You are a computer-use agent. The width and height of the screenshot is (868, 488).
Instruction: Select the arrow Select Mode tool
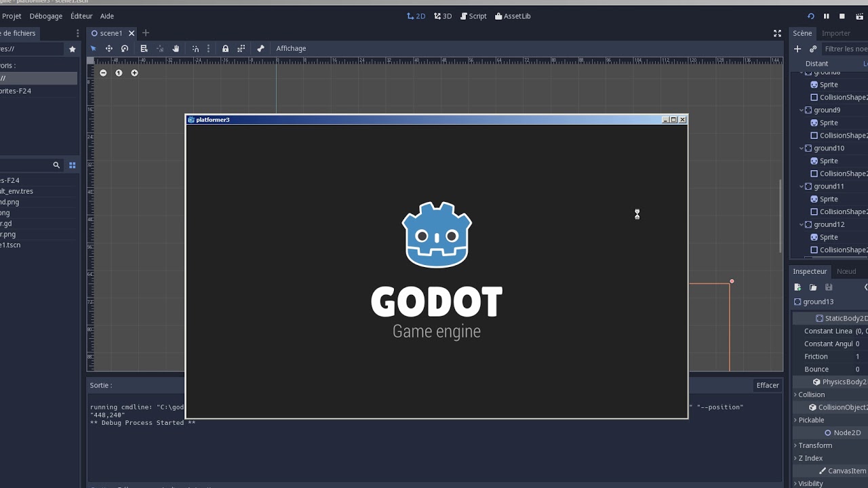click(x=94, y=49)
